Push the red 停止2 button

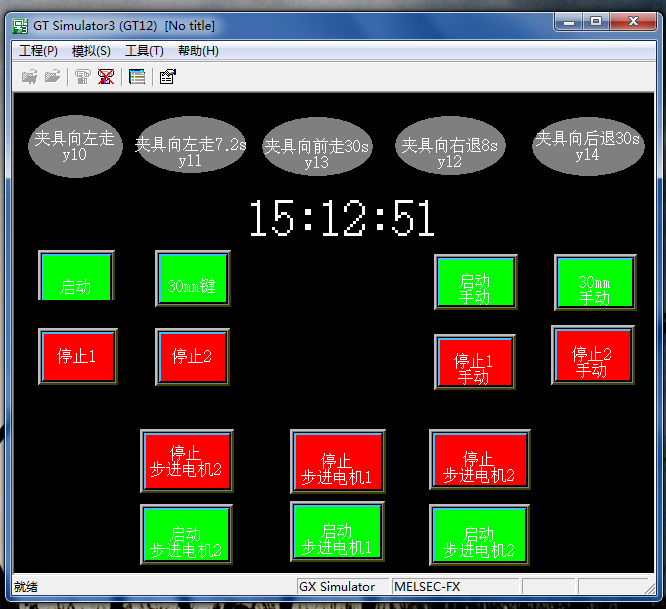(192, 357)
